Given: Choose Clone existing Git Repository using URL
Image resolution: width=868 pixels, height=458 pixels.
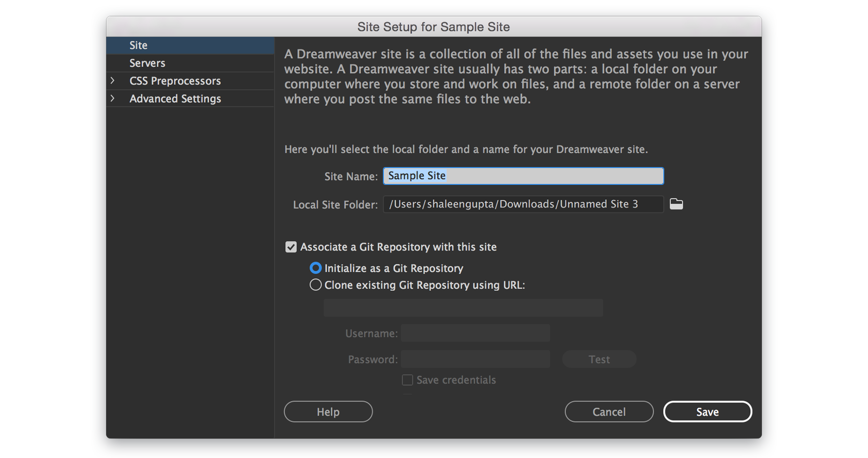Looking at the screenshot, I should 315,285.
